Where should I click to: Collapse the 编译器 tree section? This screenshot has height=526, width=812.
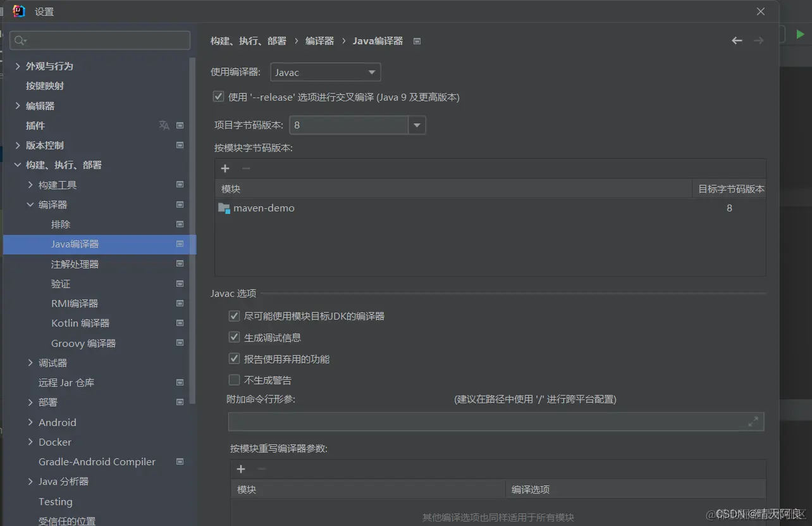(x=29, y=204)
